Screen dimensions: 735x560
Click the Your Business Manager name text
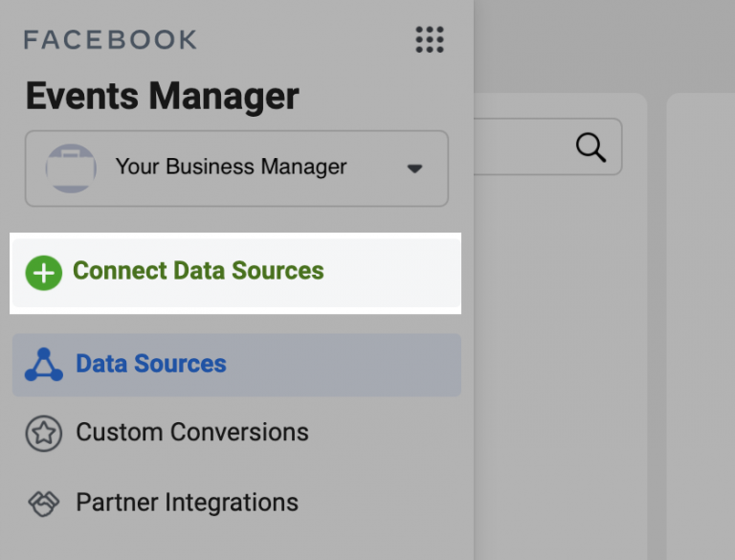(231, 168)
